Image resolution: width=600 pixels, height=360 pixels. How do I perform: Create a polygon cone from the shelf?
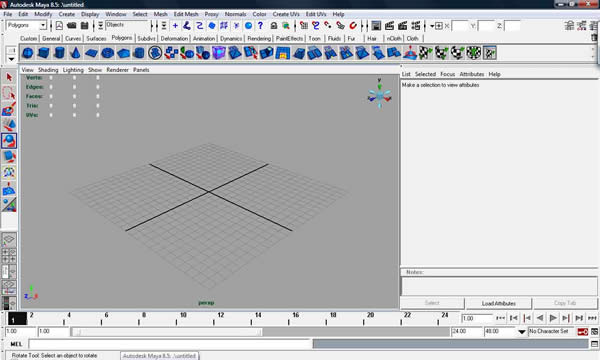(75, 53)
